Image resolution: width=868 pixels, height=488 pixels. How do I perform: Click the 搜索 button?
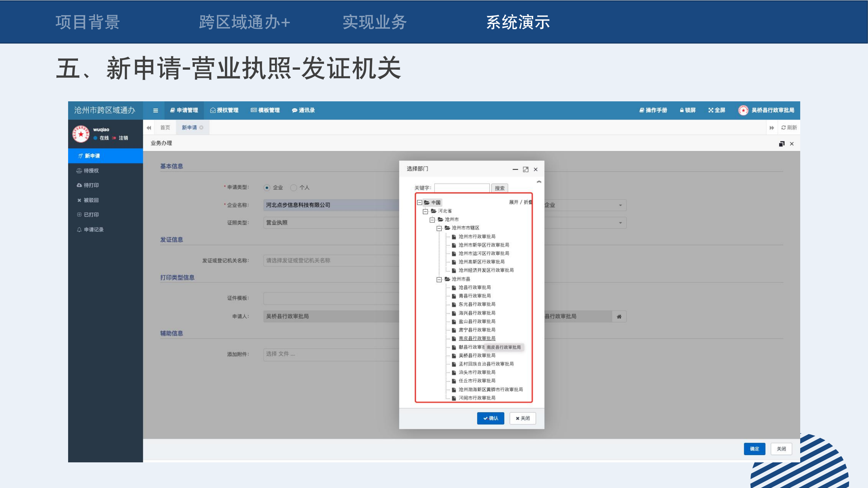point(499,188)
